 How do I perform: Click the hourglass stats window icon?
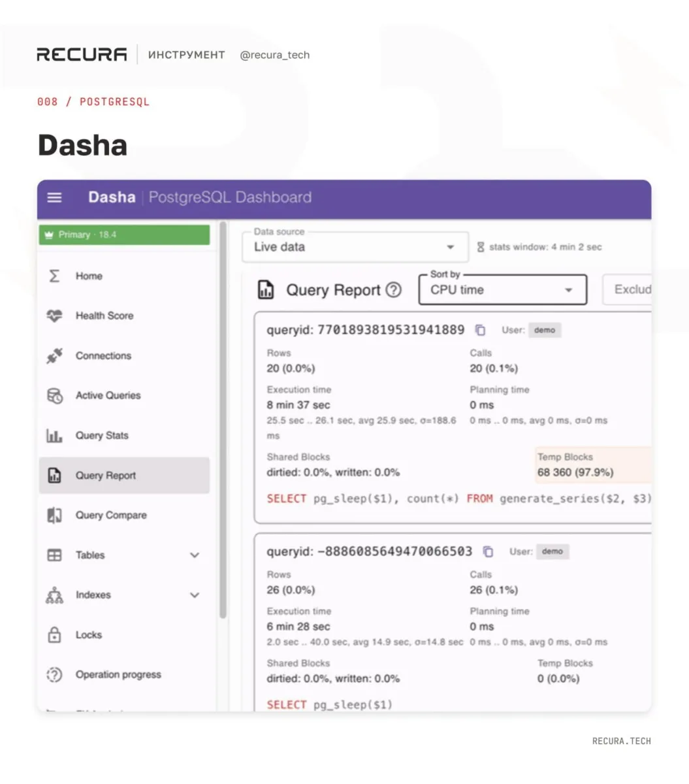point(481,247)
